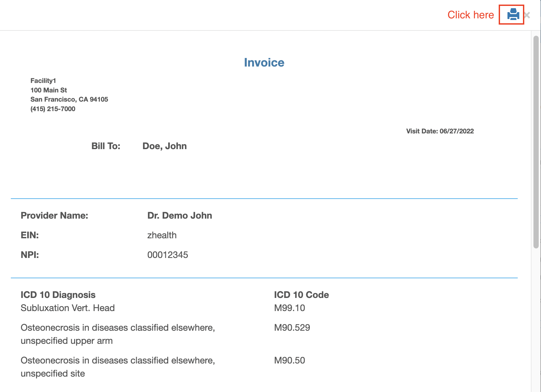541x392 pixels.
Task: Click the Visit Date 06/27/2022 text
Action: [440, 131]
